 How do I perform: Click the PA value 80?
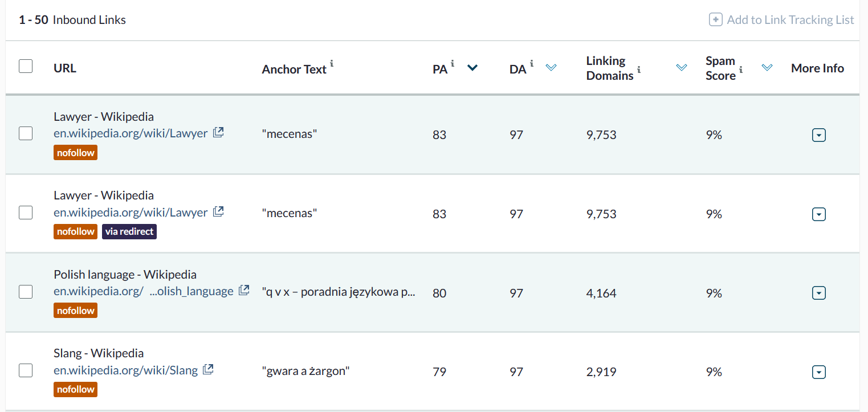pyautogui.click(x=439, y=293)
